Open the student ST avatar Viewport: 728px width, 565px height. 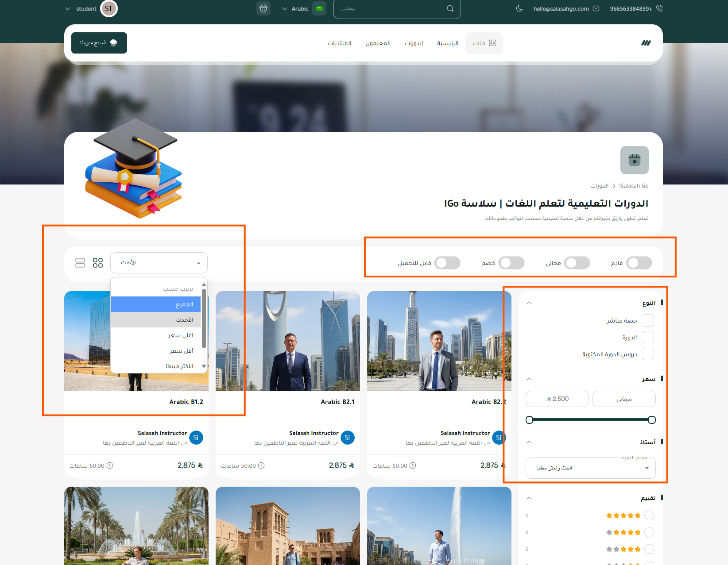click(x=109, y=8)
